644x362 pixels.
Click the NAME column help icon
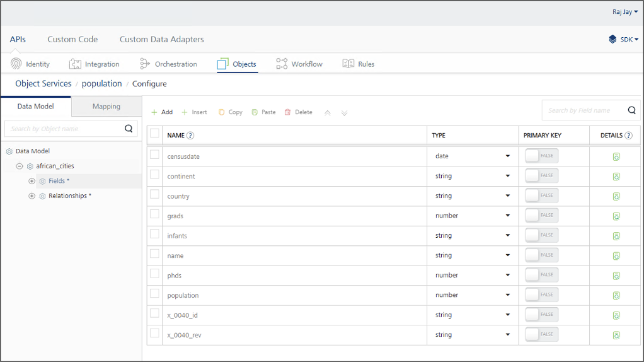tap(190, 136)
